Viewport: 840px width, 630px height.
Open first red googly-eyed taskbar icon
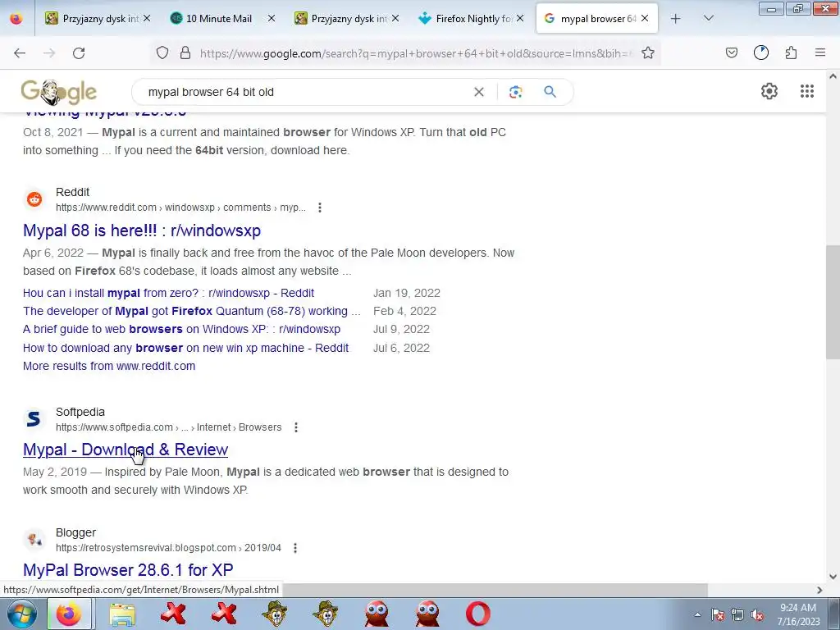click(376, 614)
